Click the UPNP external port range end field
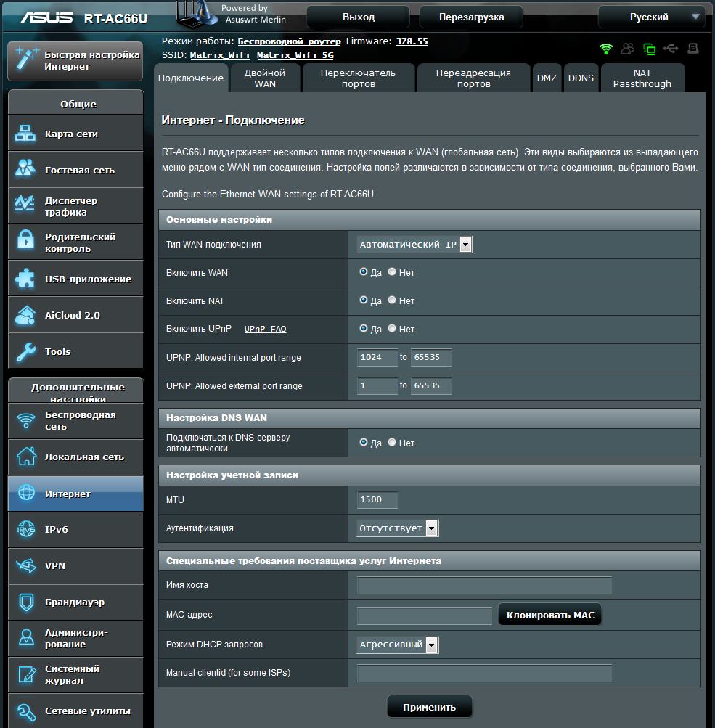This screenshot has width=715, height=728. (431, 385)
